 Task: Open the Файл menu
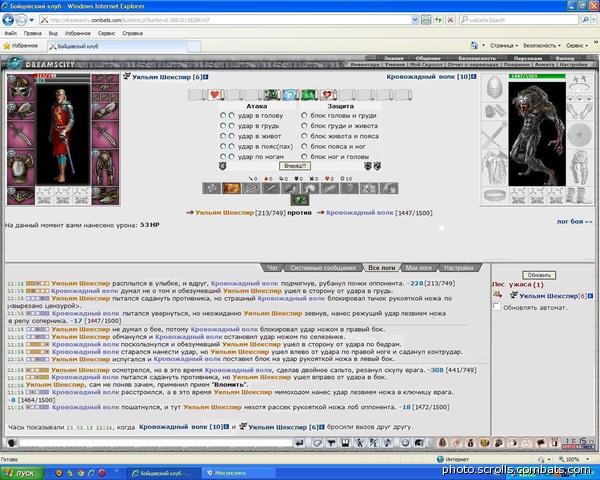(10, 33)
